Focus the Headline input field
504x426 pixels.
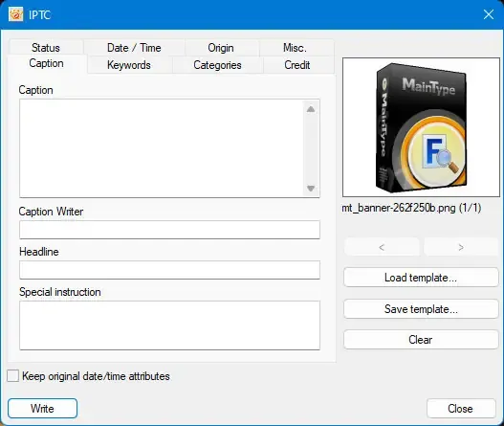pyautogui.click(x=169, y=270)
